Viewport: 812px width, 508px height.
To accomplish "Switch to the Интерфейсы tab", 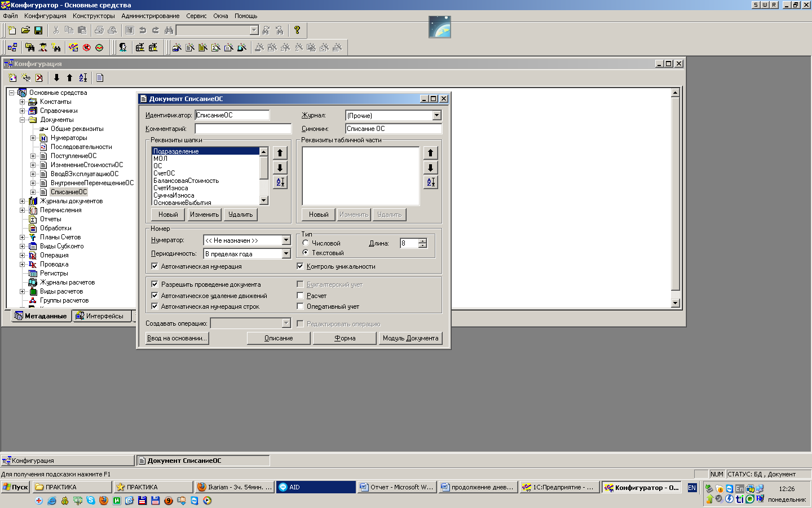I will [102, 316].
